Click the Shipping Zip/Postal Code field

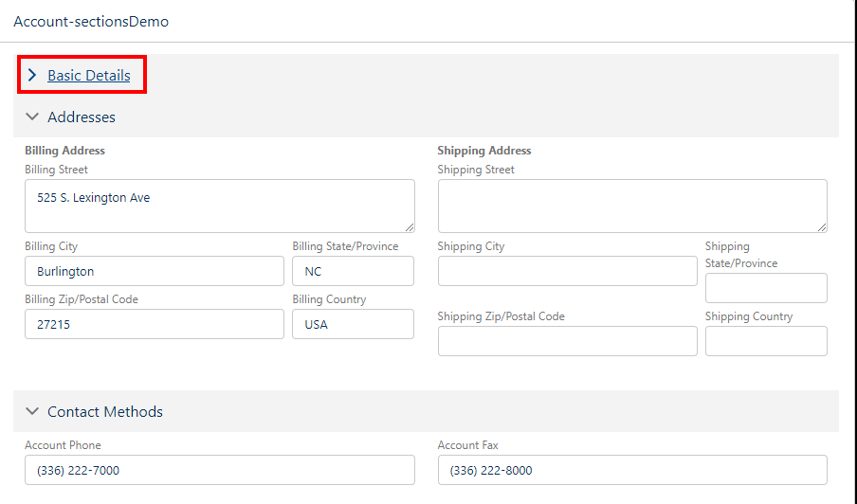[567, 341]
